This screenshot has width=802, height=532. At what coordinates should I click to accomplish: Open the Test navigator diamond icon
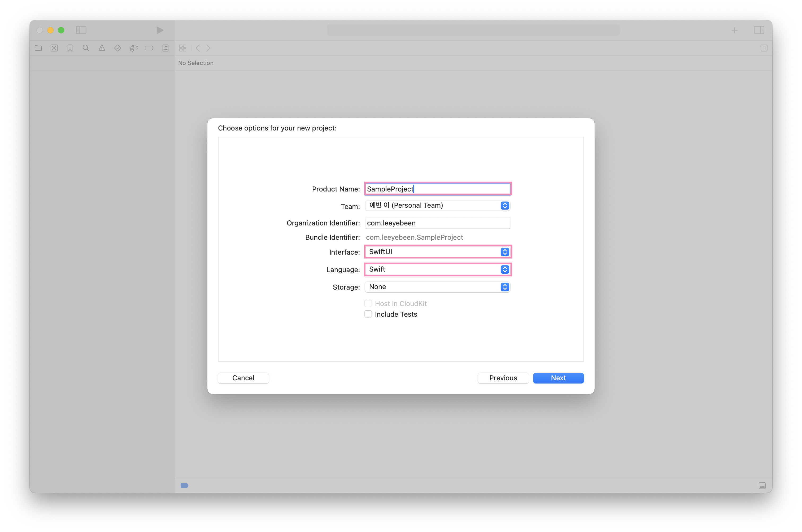pos(118,48)
